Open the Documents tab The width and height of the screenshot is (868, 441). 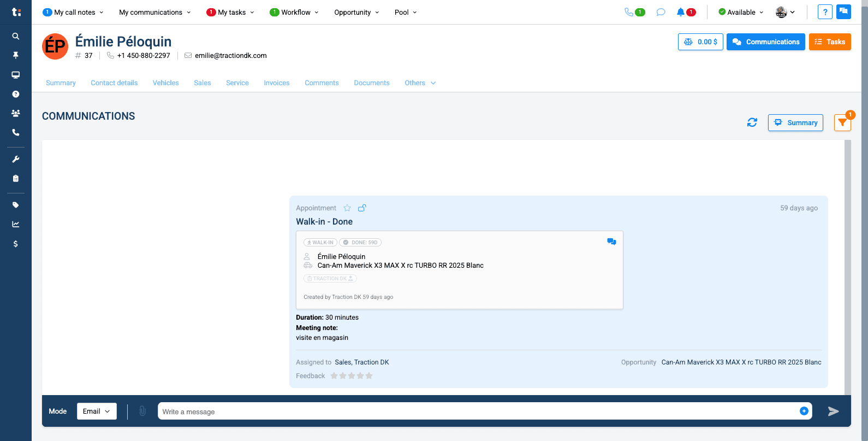(372, 83)
